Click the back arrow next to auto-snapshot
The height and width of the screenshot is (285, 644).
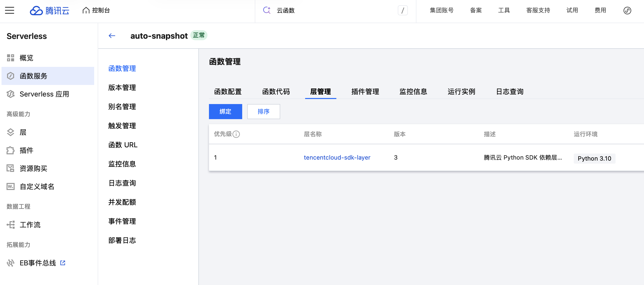click(x=112, y=36)
